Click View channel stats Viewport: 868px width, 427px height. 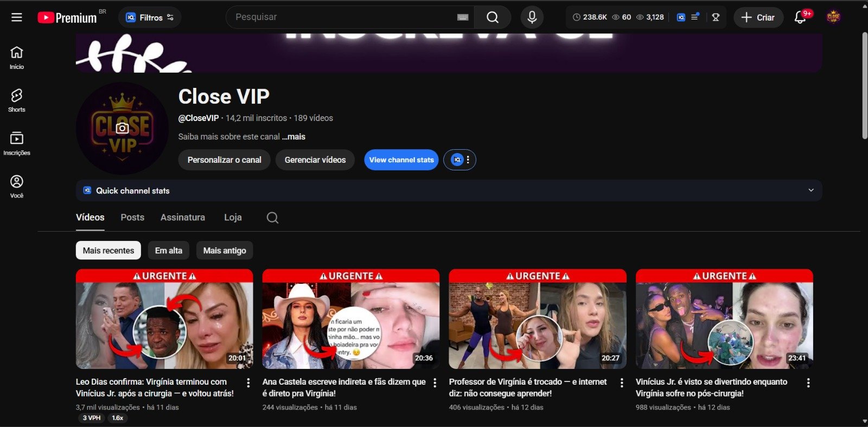click(x=401, y=160)
